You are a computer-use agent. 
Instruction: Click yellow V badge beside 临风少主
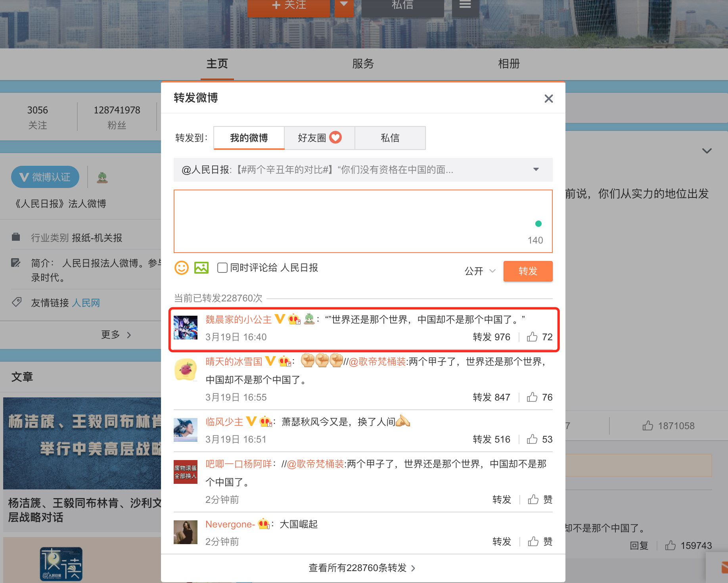251,421
